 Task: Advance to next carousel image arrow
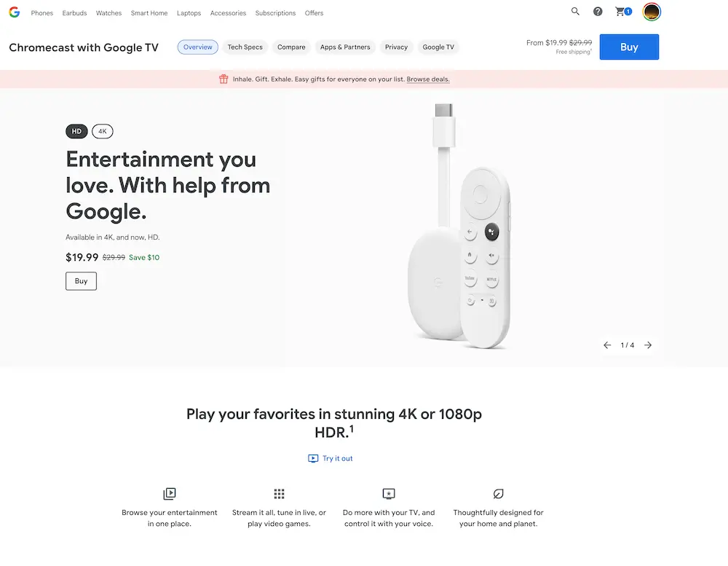pyautogui.click(x=648, y=345)
